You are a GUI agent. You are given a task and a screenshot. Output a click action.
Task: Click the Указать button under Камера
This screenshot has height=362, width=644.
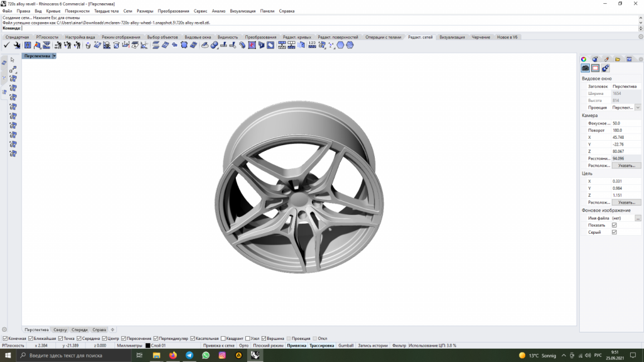coord(626,165)
